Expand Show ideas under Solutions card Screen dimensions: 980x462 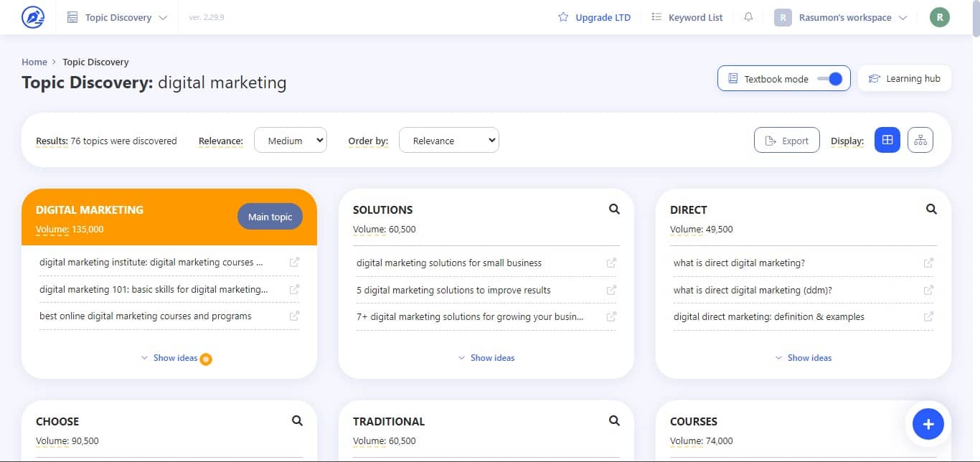pyautogui.click(x=486, y=357)
